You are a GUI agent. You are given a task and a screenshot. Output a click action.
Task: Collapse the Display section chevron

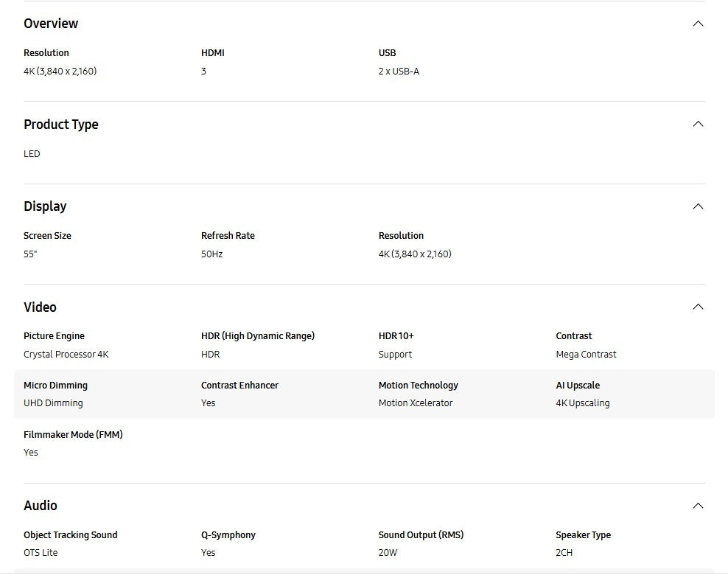698,206
